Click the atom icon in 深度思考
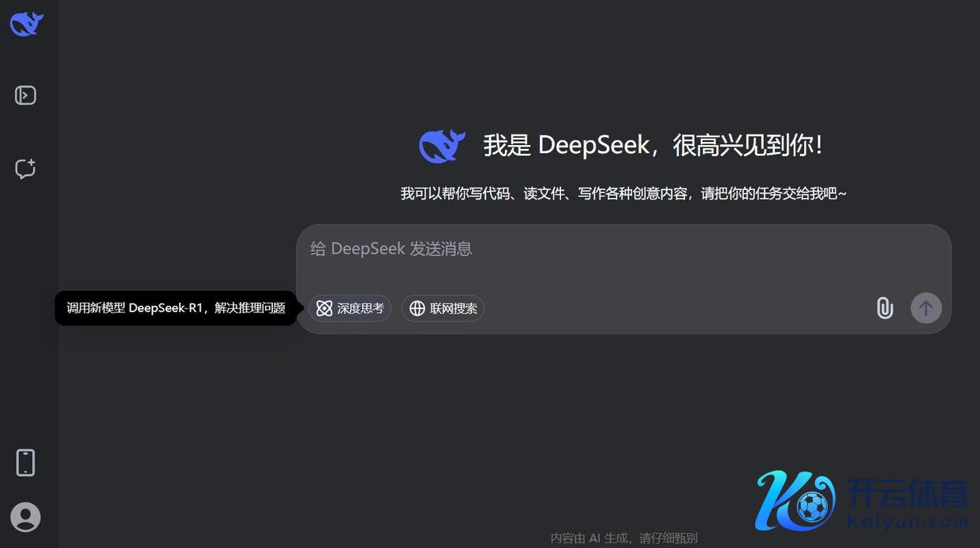Screen dimensions: 980x548 pos(324,308)
